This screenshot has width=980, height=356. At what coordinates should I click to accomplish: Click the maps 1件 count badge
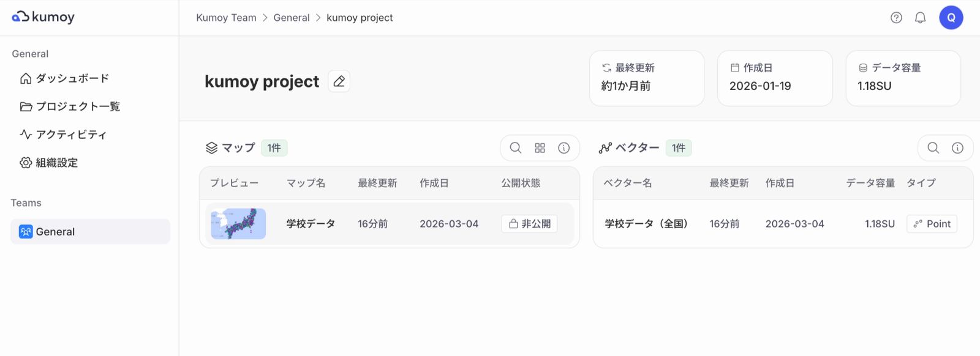click(x=274, y=148)
